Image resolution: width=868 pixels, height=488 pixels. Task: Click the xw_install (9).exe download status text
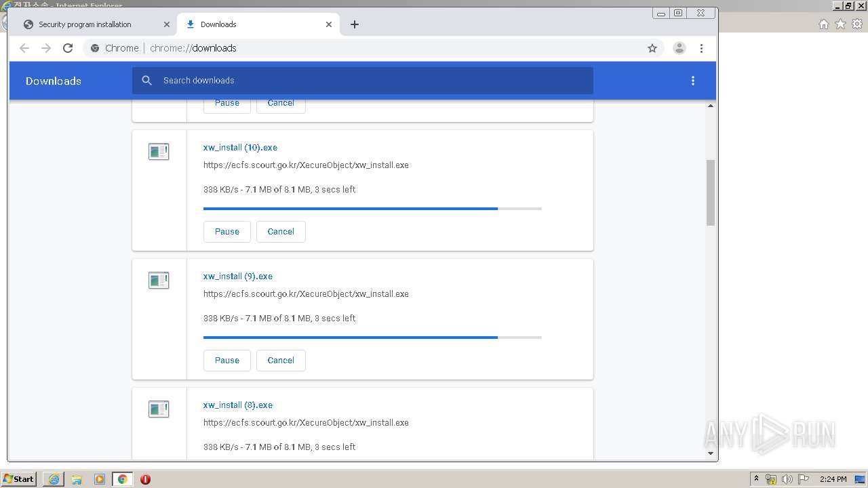(x=279, y=319)
